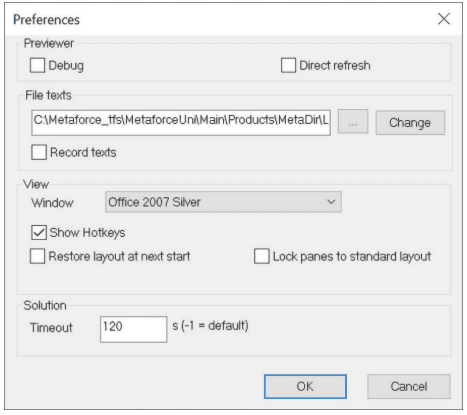Click the Change button
This screenshot has height=415, width=467.
(410, 123)
